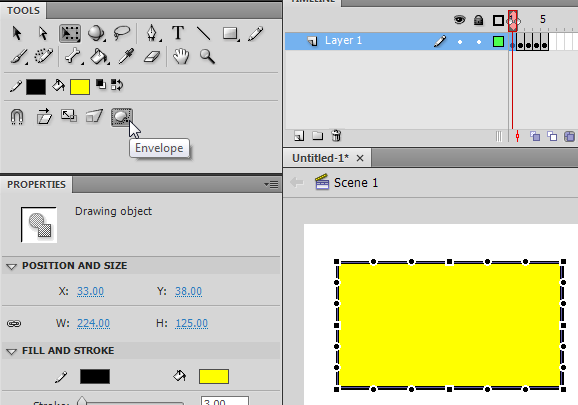The height and width of the screenshot is (405, 578).
Task: Select the Deco tool
Action: (43, 56)
